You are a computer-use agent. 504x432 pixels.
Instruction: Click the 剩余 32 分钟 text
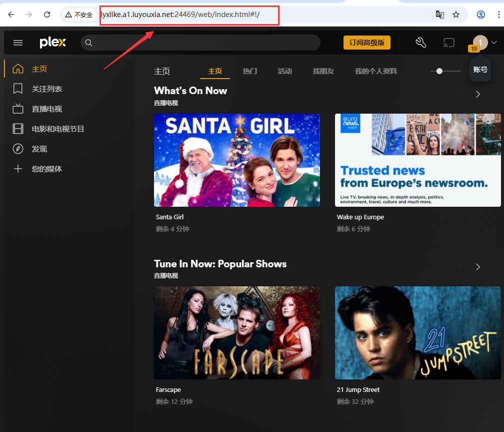point(355,402)
